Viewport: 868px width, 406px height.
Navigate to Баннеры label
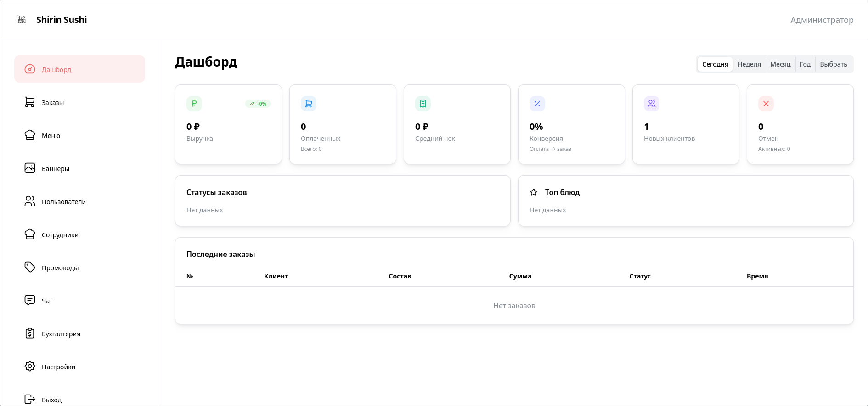coord(56,169)
